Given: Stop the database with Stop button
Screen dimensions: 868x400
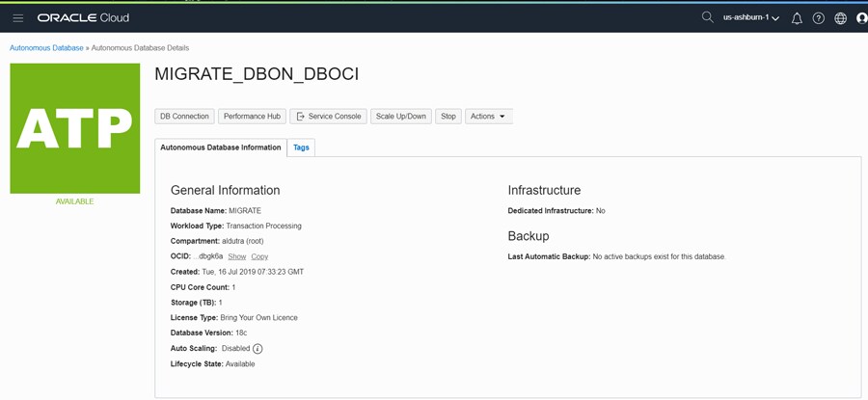Looking at the screenshot, I should 448,117.
